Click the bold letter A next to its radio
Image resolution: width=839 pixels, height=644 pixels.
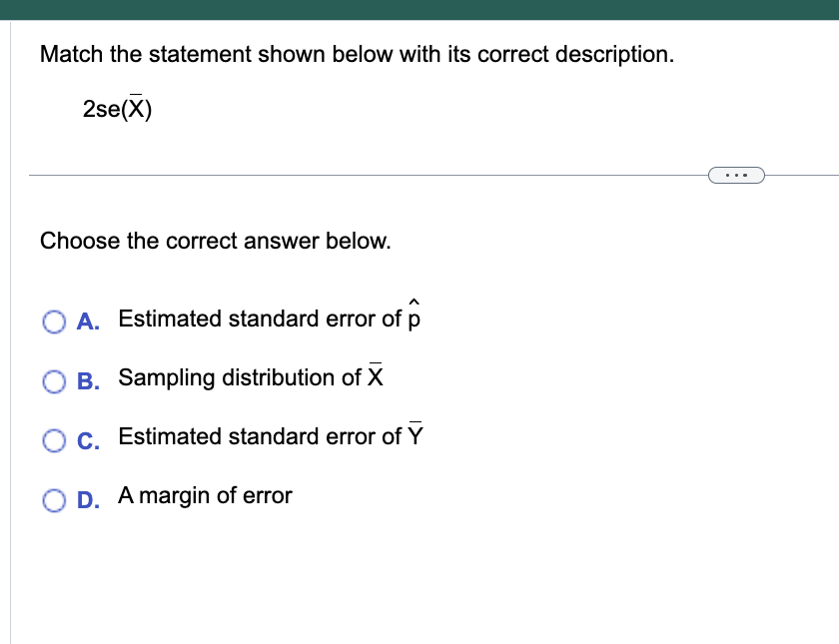click(87, 321)
